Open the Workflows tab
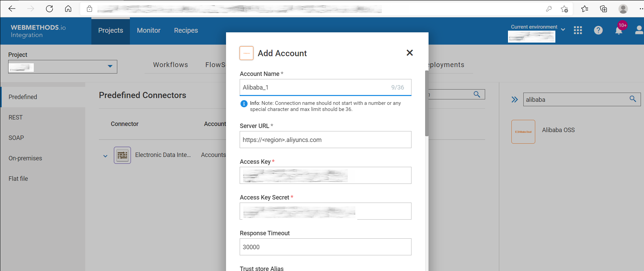The width and height of the screenshot is (644, 271). (170, 65)
